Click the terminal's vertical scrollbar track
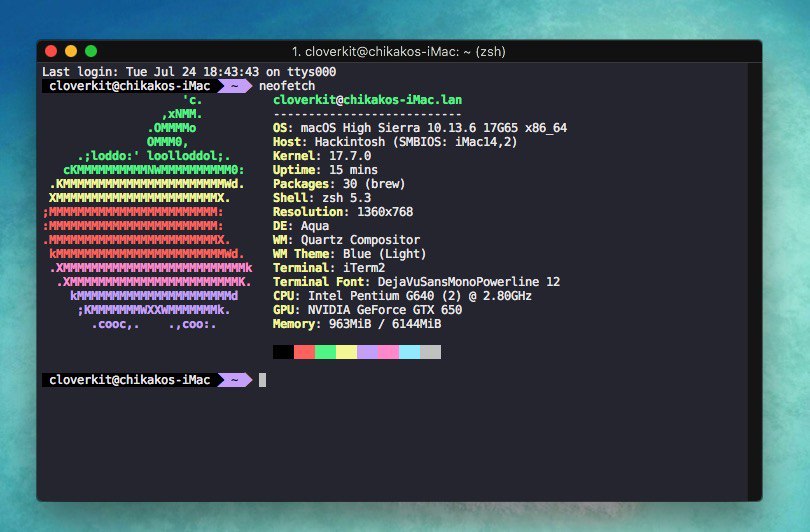The image size is (810, 532). pyautogui.click(x=755, y=281)
